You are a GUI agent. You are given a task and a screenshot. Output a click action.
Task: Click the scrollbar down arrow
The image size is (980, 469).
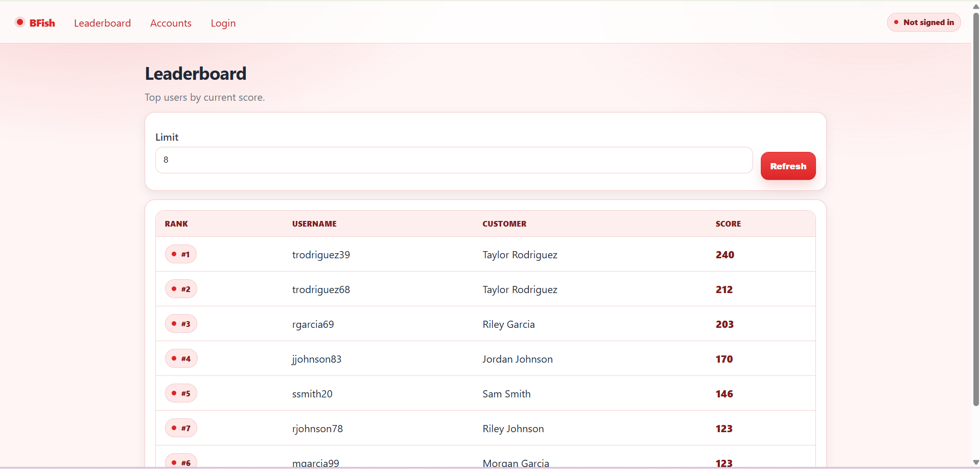(975, 462)
